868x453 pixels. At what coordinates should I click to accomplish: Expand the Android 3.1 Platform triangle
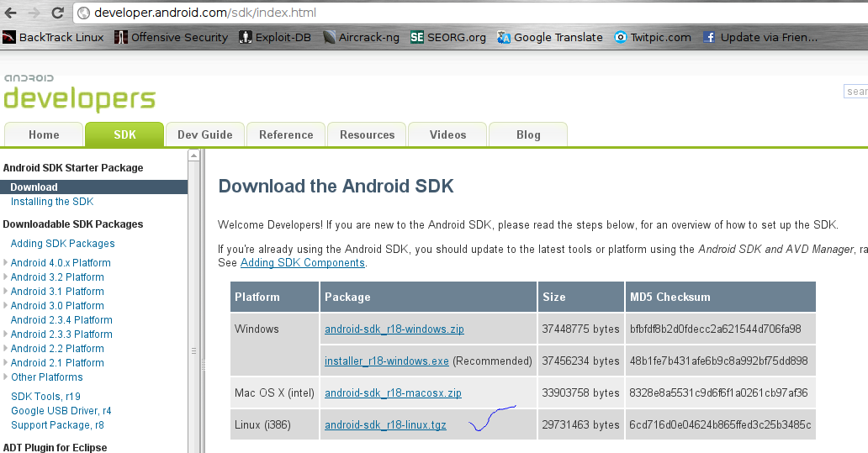[6, 291]
